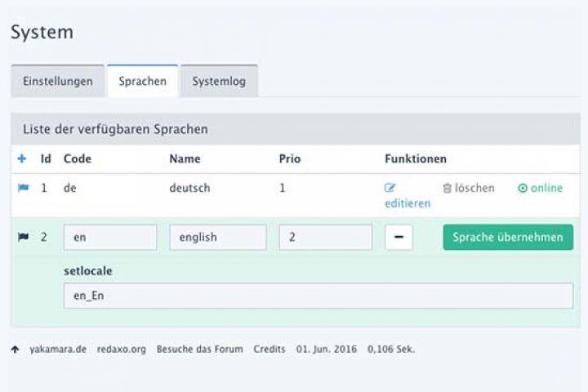The height and width of the screenshot is (392, 588).
Task: Click the Sprache übernehmen button
Action: 508,238
